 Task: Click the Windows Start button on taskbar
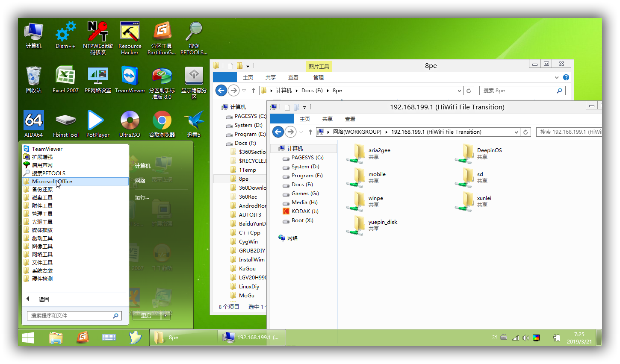tap(28, 338)
